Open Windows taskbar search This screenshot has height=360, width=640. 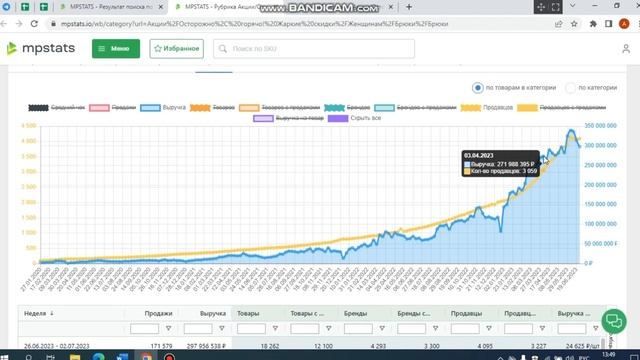[x=29, y=357]
